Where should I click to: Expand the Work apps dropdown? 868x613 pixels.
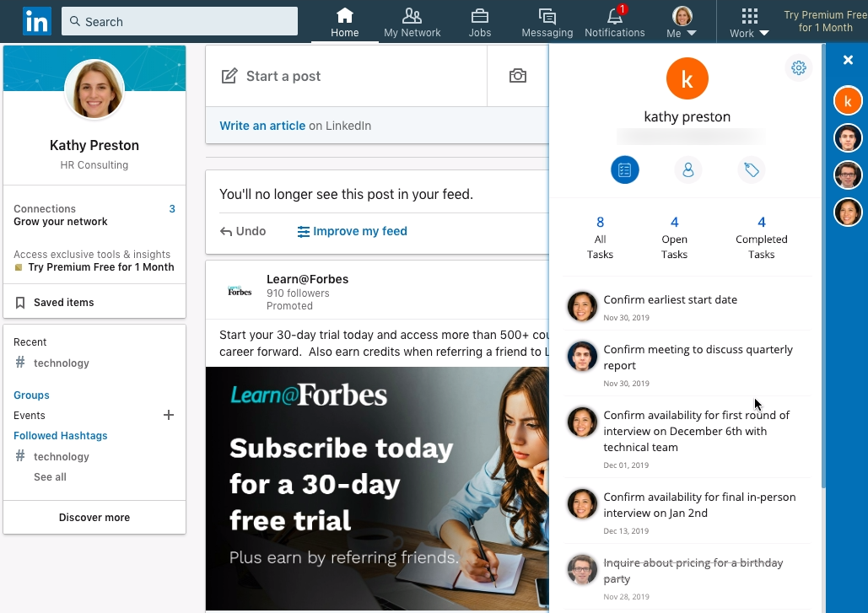pos(749,23)
